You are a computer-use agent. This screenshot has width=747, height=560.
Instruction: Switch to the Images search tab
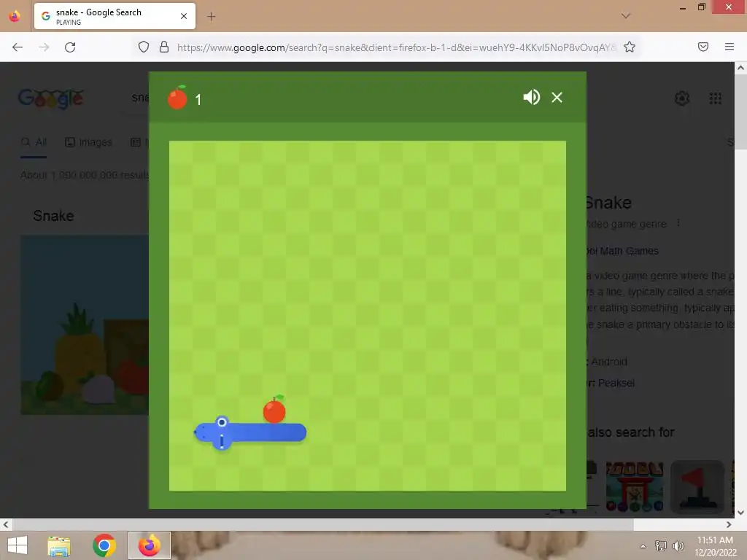point(88,142)
